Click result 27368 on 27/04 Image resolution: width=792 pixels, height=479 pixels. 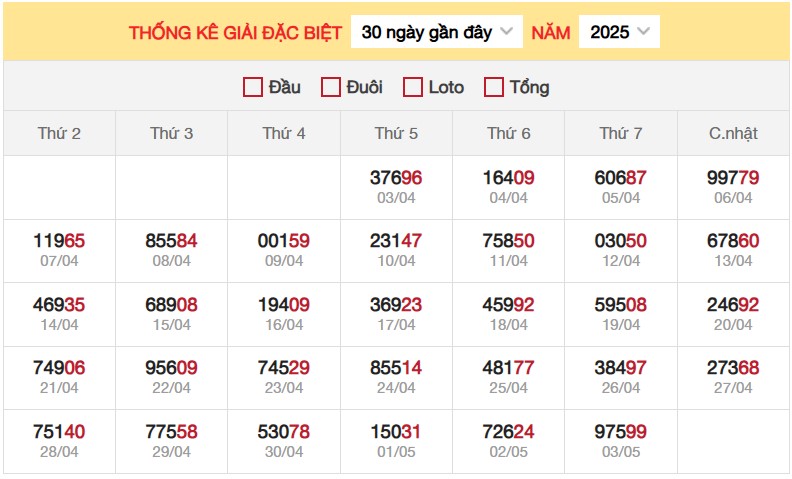coord(733,377)
